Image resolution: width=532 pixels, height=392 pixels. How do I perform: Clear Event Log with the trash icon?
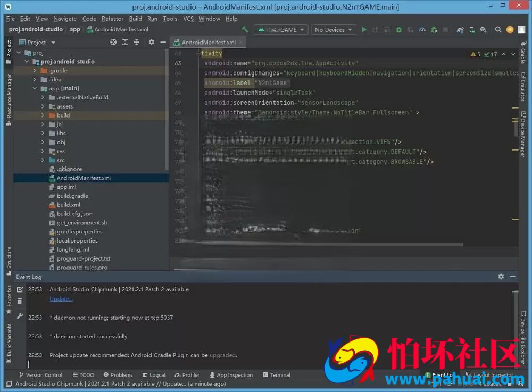20,301
